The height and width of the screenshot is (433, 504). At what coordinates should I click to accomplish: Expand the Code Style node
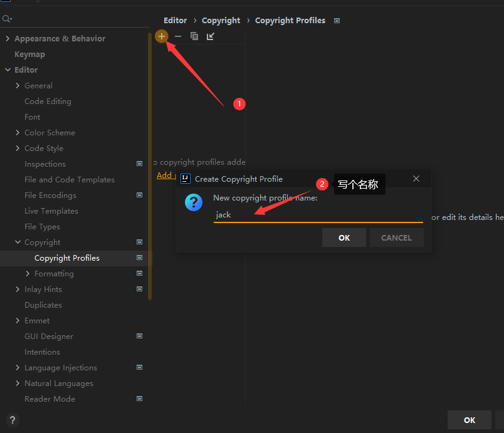pyautogui.click(x=18, y=148)
